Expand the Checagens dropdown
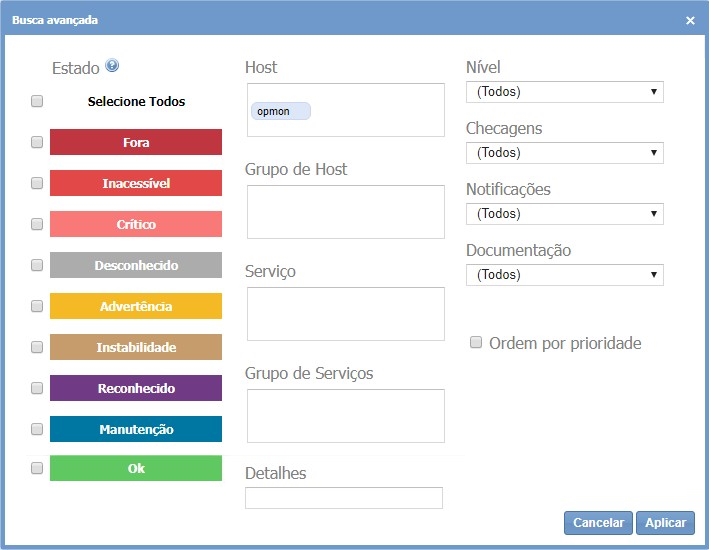 [564, 153]
